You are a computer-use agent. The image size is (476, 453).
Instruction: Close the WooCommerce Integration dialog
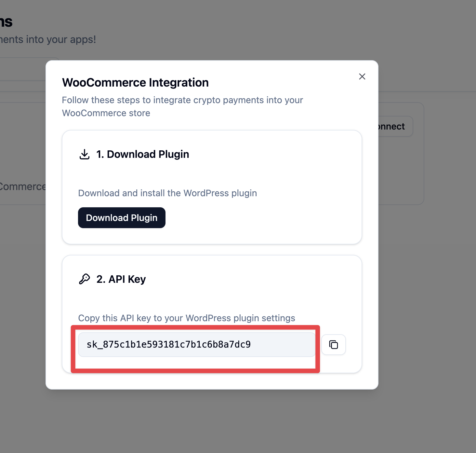click(362, 76)
